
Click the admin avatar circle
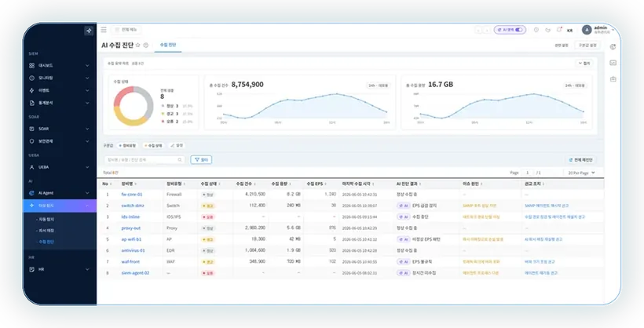pos(587,30)
